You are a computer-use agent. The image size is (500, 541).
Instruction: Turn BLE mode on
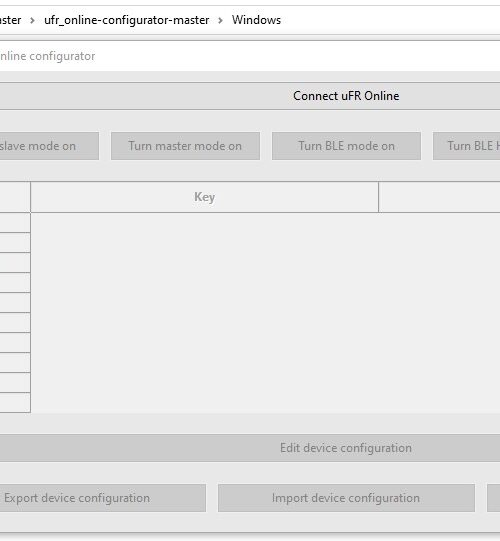(x=346, y=146)
